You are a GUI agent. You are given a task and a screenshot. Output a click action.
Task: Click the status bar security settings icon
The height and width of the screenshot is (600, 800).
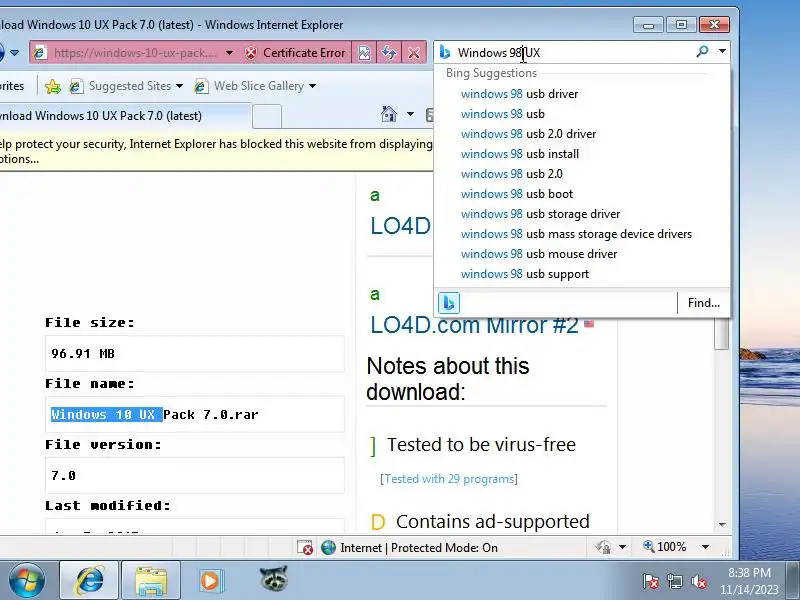coord(603,547)
